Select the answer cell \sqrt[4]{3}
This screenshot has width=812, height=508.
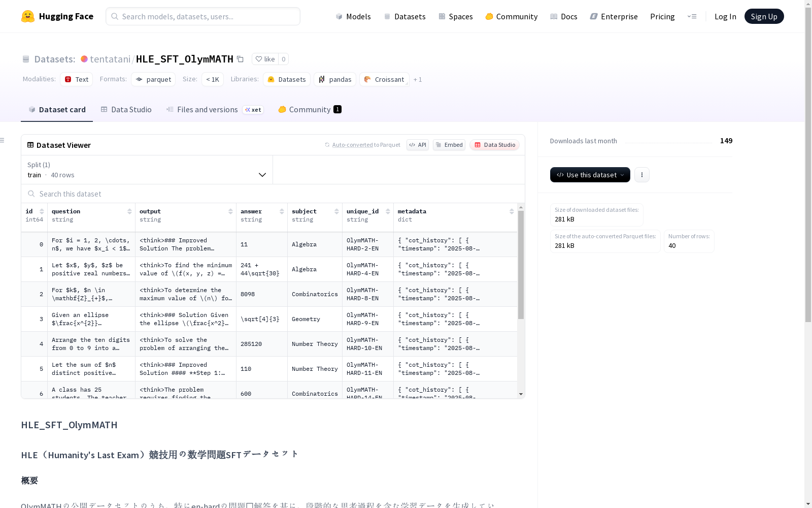262,319
